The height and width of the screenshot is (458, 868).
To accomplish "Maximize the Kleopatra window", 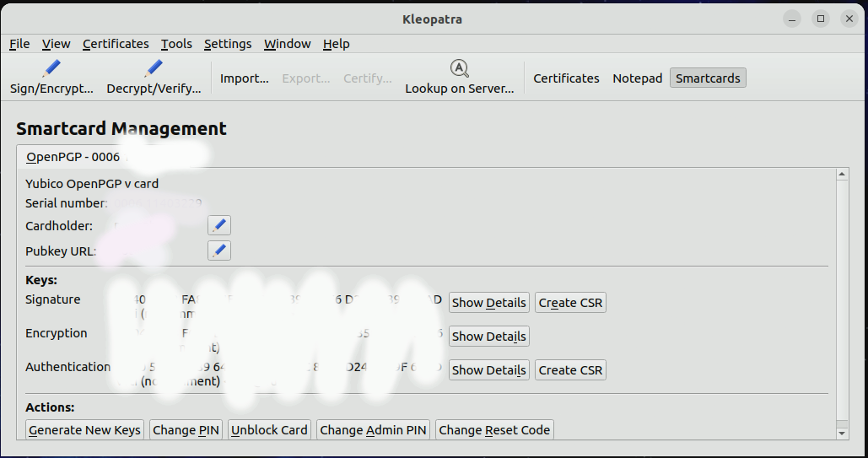I will click(821, 19).
